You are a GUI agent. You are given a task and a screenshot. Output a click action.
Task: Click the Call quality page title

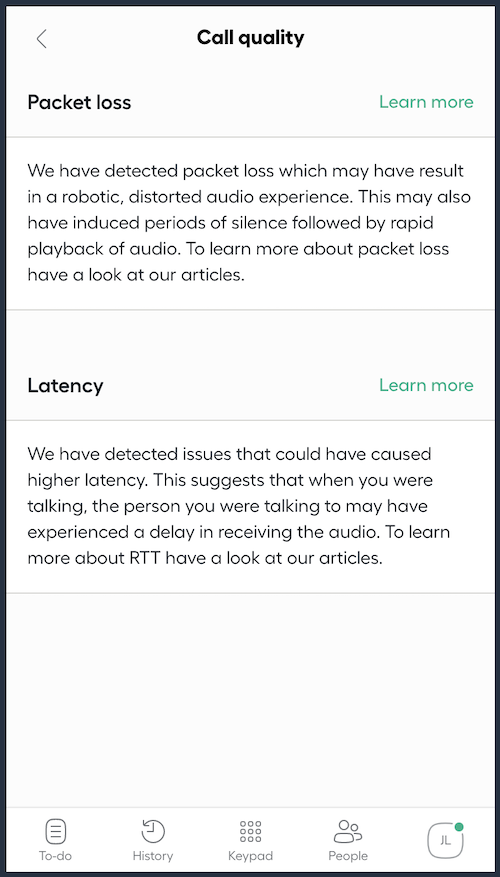pyautogui.click(x=250, y=38)
